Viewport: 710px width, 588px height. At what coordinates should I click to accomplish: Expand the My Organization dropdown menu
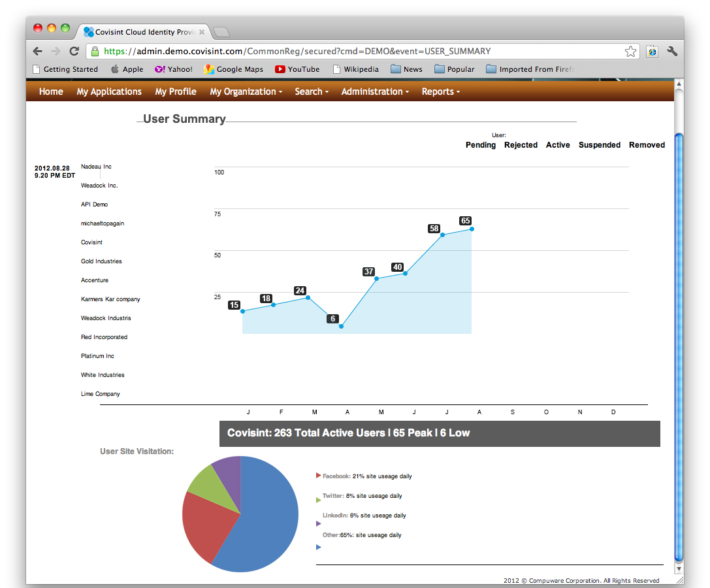pyautogui.click(x=246, y=91)
